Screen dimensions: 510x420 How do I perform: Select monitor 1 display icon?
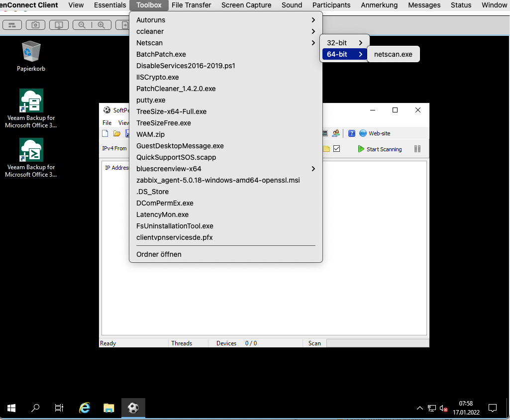[59, 25]
